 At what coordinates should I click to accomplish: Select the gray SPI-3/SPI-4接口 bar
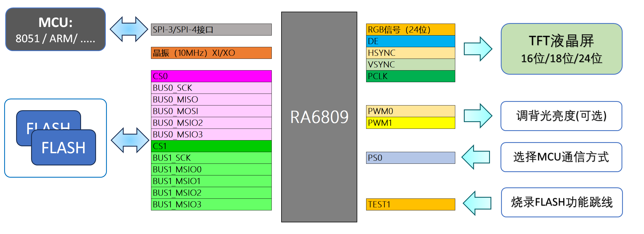click(211, 29)
